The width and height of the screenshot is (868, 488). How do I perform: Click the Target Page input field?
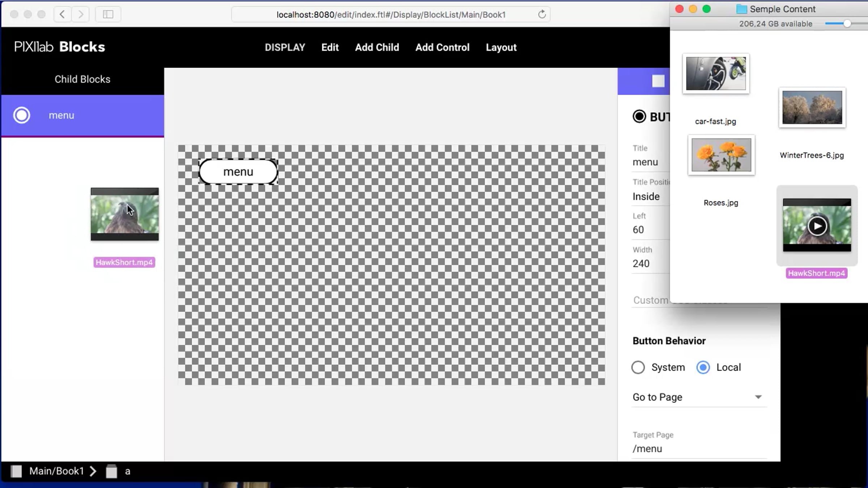(698, 449)
